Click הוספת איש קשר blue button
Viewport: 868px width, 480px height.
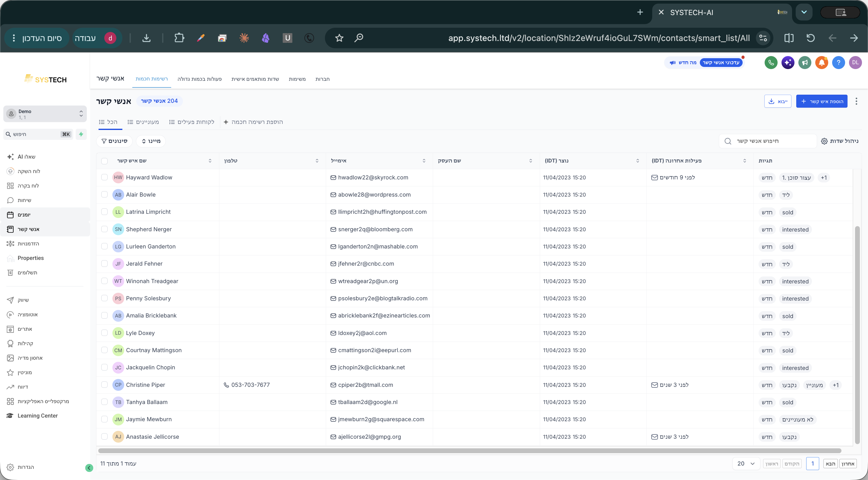tap(822, 102)
